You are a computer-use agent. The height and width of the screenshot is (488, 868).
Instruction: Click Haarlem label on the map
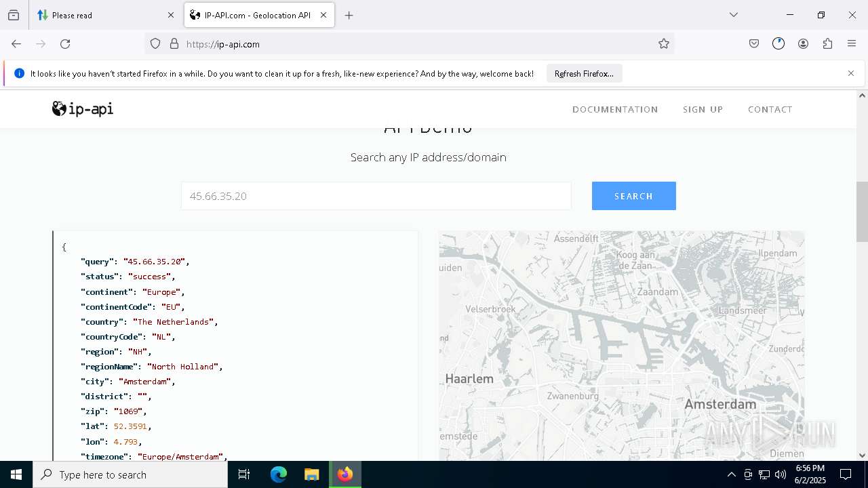[x=469, y=379]
